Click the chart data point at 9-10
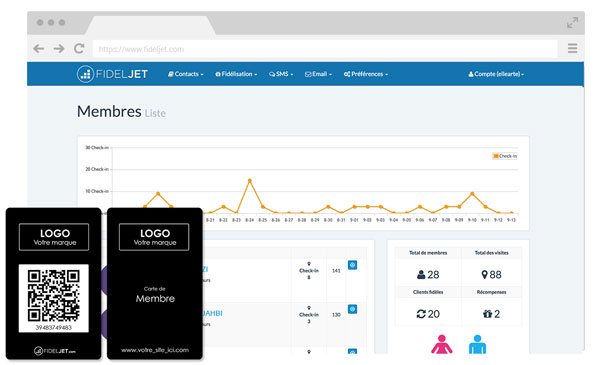This screenshot has height=365, width=600. coord(472,194)
